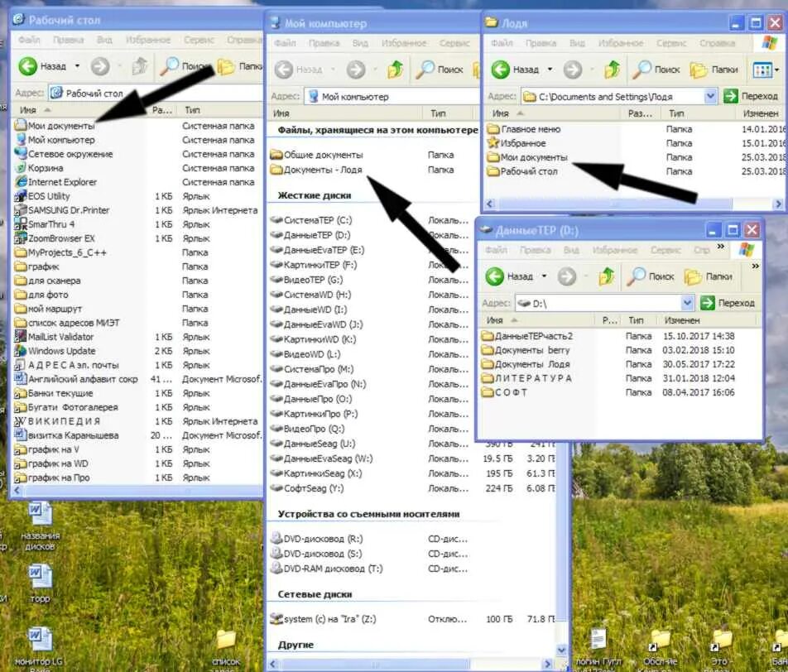Click address field in Мой компьютер window
This screenshot has width=788, height=672.
tap(392, 97)
